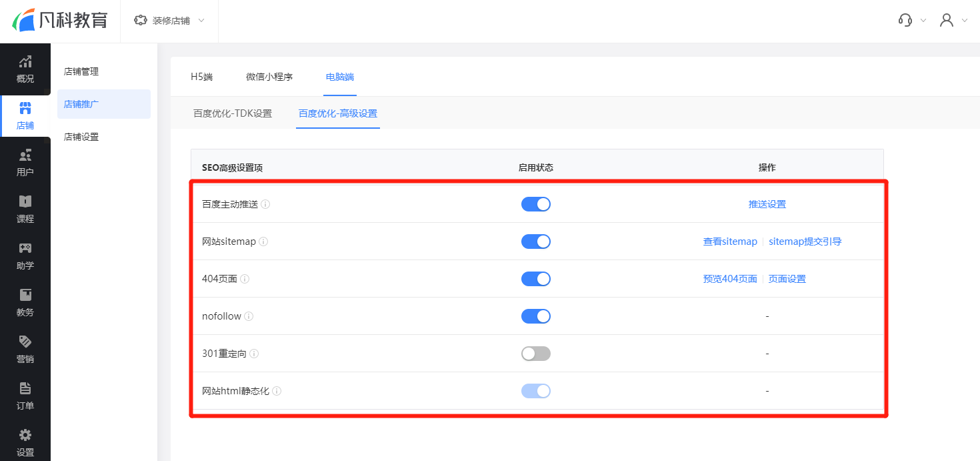Click info icon next to 404页面

click(245, 279)
